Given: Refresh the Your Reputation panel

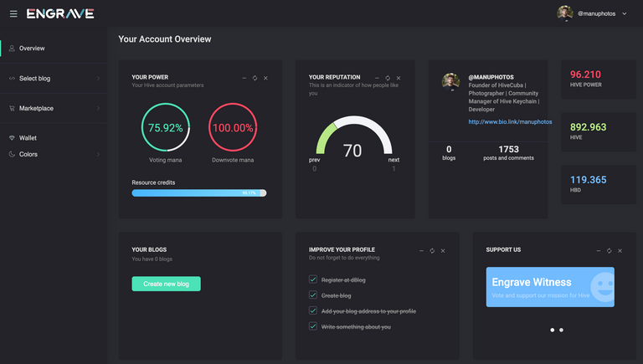Looking at the screenshot, I should point(388,78).
